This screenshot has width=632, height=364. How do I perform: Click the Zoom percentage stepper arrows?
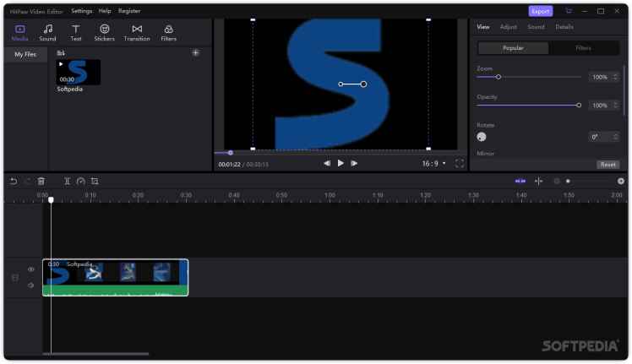coord(615,77)
